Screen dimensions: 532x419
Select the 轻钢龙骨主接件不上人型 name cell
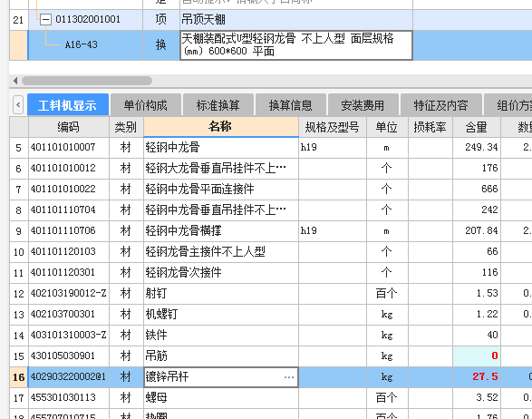[221, 251]
